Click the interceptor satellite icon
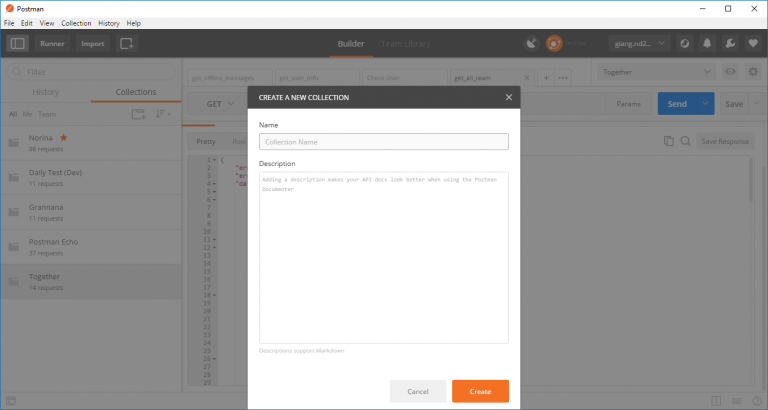The width and height of the screenshot is (768, 410). (x=531, y=44)
